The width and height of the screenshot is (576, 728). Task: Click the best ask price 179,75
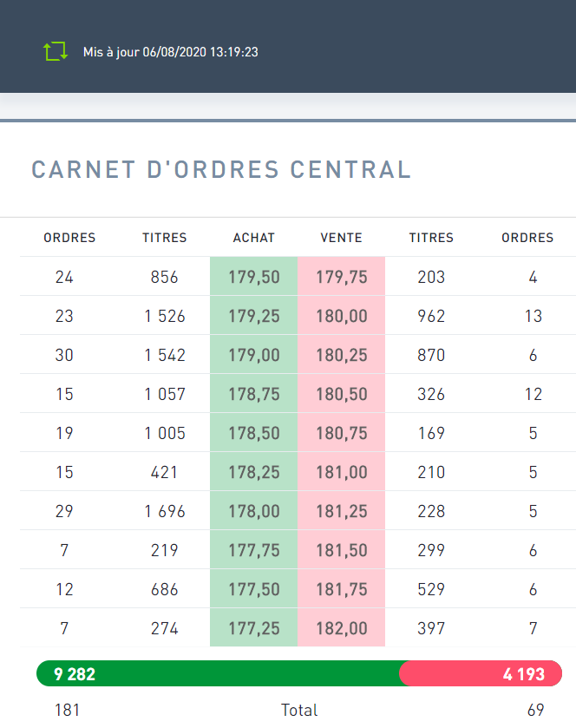coord(341,278)
